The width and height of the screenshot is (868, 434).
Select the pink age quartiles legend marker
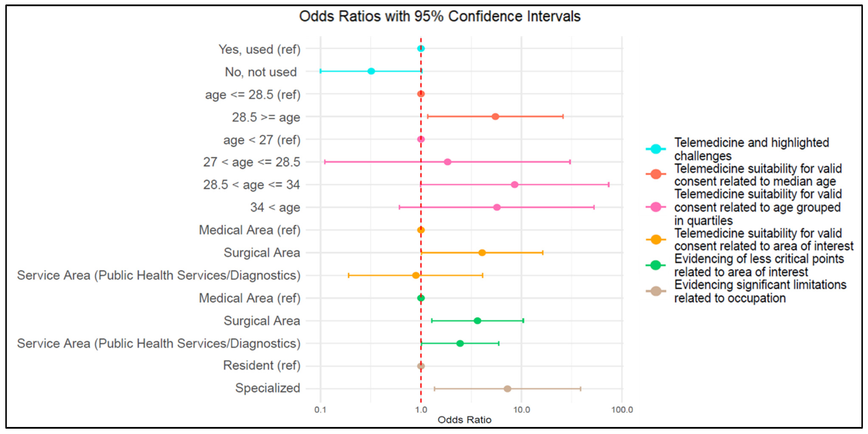(x=656, y=207)
